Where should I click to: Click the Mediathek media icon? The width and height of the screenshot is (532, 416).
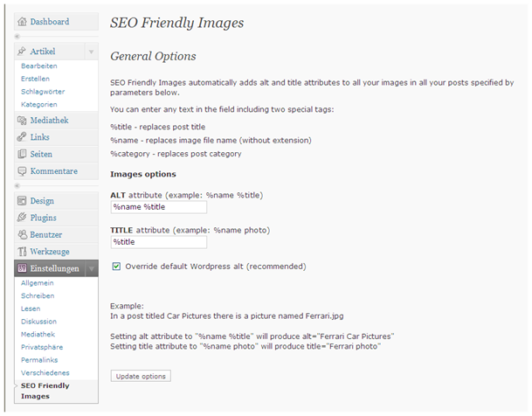pos(22,120)
